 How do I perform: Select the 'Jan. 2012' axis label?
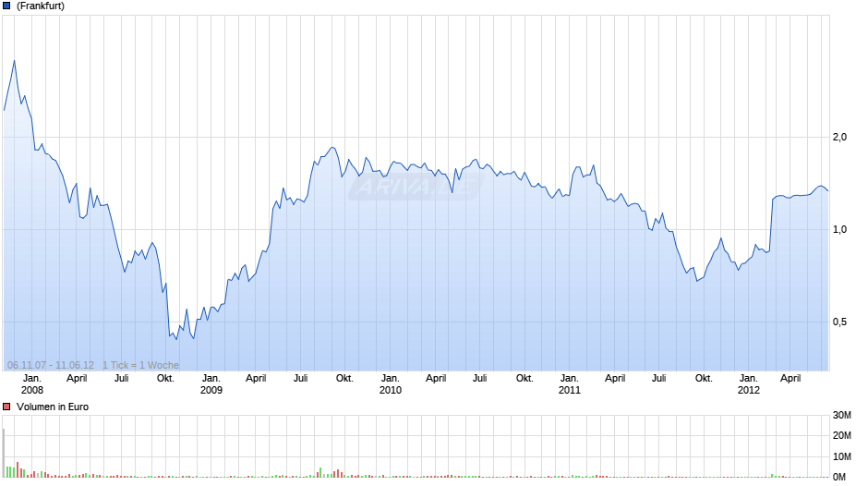pos(749,384)
